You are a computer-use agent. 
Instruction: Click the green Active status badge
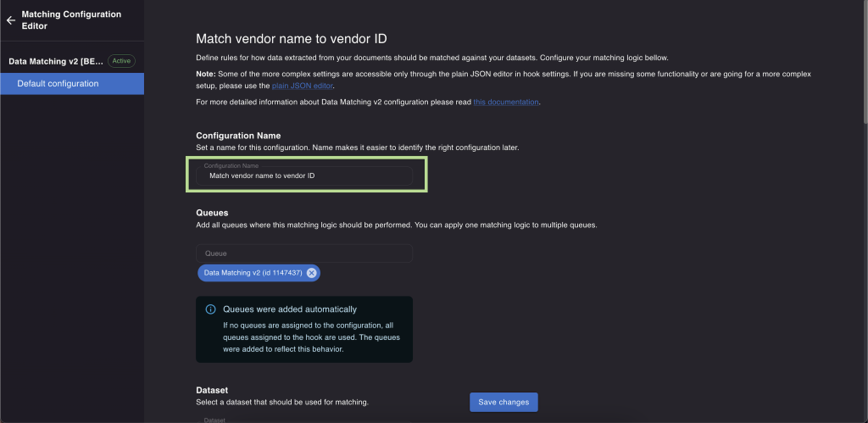pyautogui.click(x=121, y=61)
